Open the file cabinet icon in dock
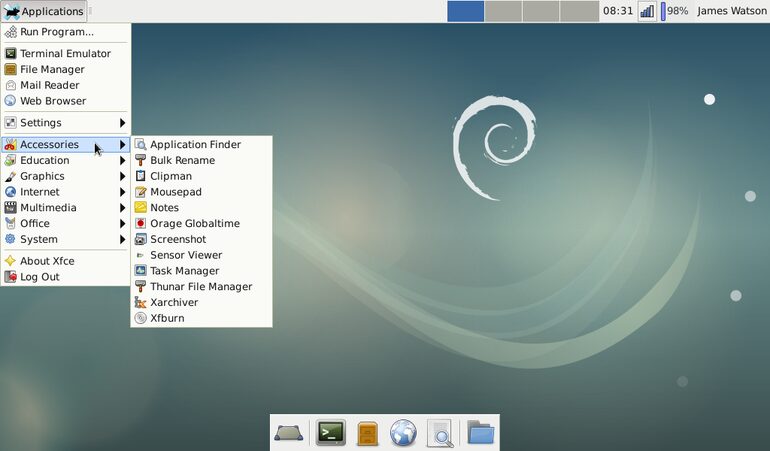Viewport: 770px width, 451px height. 367,433
